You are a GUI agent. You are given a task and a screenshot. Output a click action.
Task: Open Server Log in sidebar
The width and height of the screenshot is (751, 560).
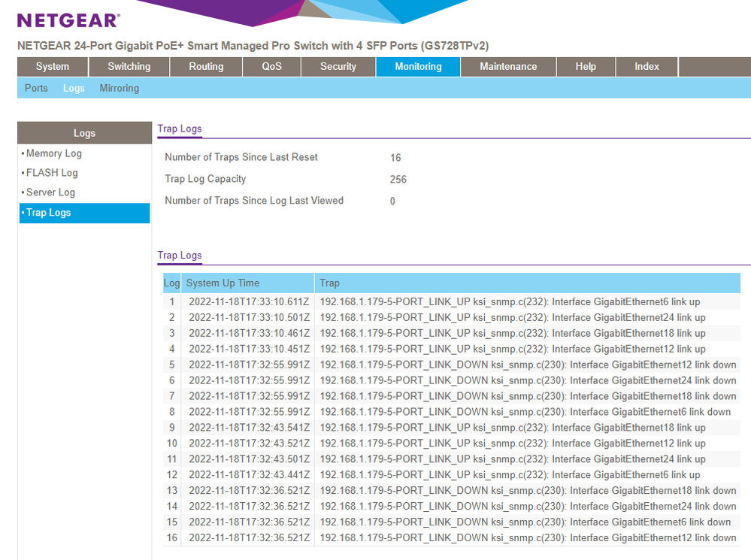[50, 192]
